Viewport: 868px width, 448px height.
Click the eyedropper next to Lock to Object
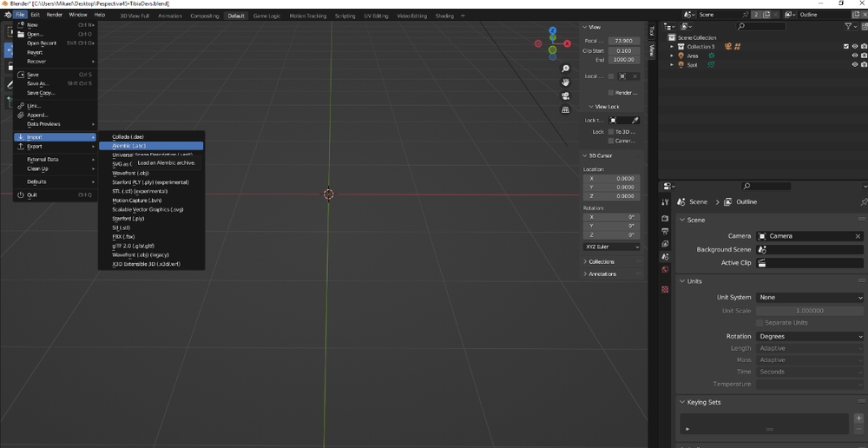click(x=635, y=121)
